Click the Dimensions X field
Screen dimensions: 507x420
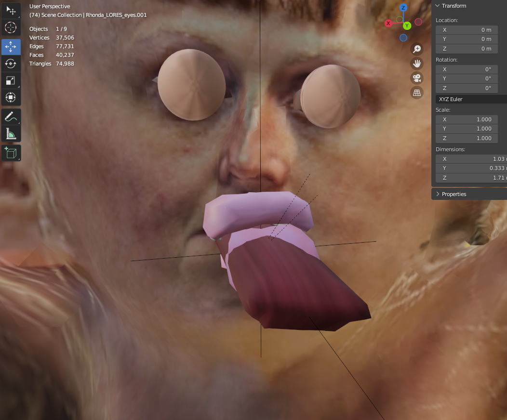(471, 159)
